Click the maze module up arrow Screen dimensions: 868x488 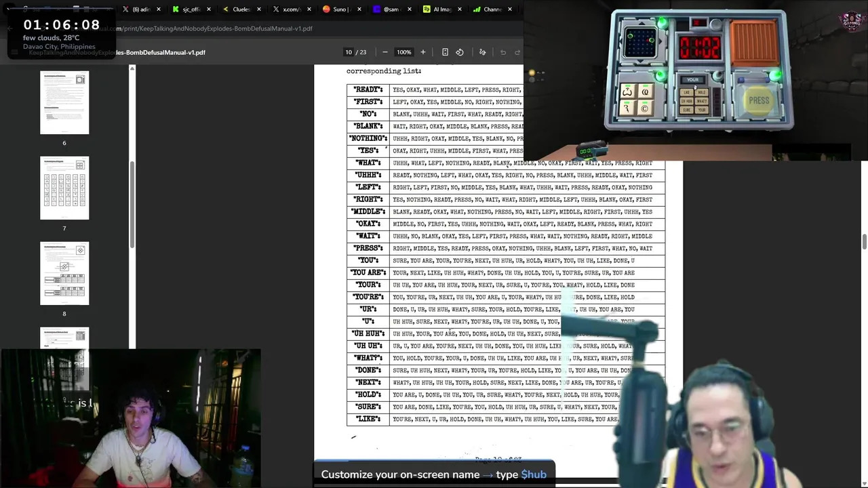click(x=642, y=24)
